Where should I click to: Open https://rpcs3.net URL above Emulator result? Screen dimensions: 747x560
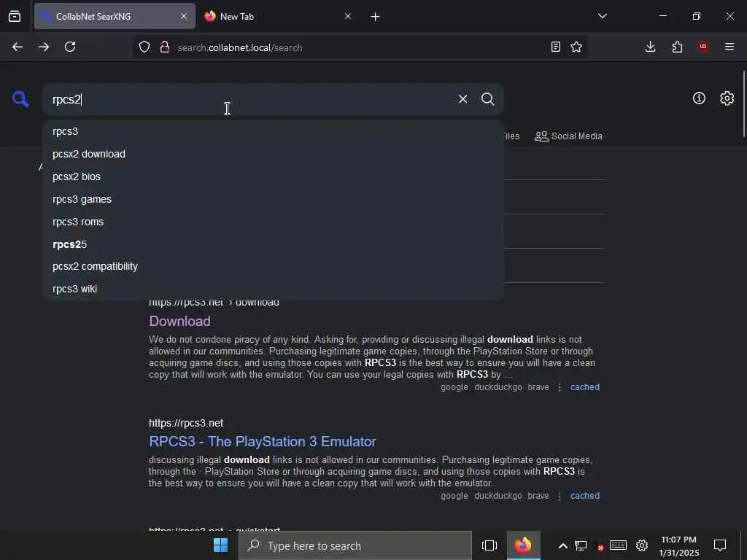pos(186,423)
